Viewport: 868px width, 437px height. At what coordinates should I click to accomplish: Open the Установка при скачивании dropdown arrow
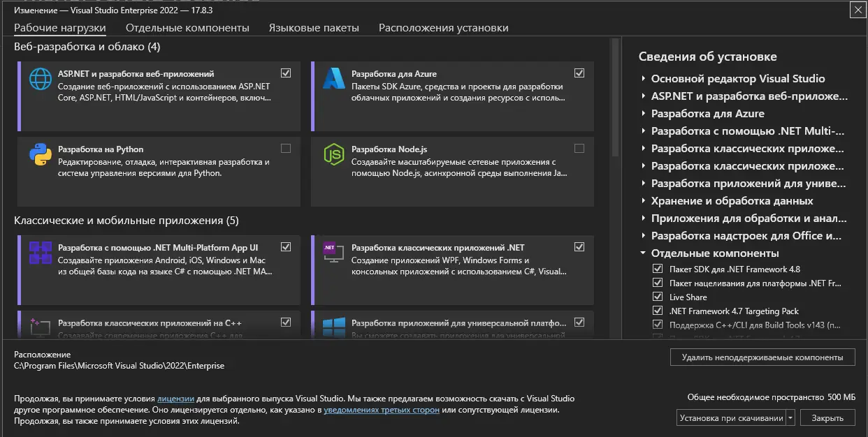pyautogui.click(x=791, y=417)
